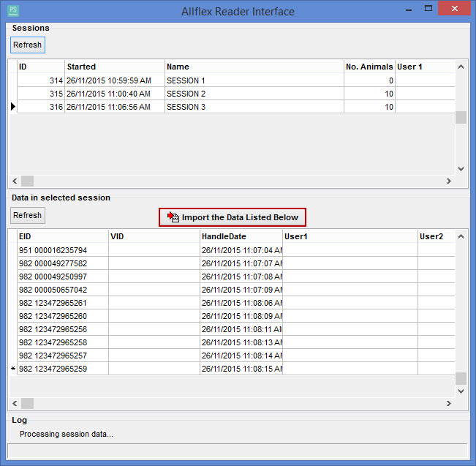Viewport: 476px width, 466px height.
Task: Click the User2 column header
Action: coord(437,236)
